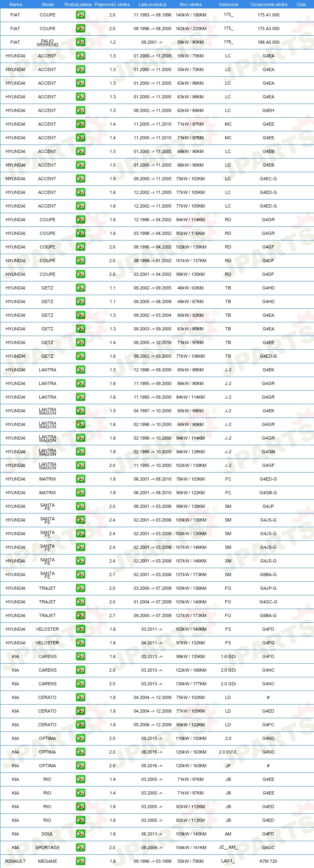Select engine code 175 A1.000
The width and height of the screenshot is (314, 868).
click(x=269, y=15)
